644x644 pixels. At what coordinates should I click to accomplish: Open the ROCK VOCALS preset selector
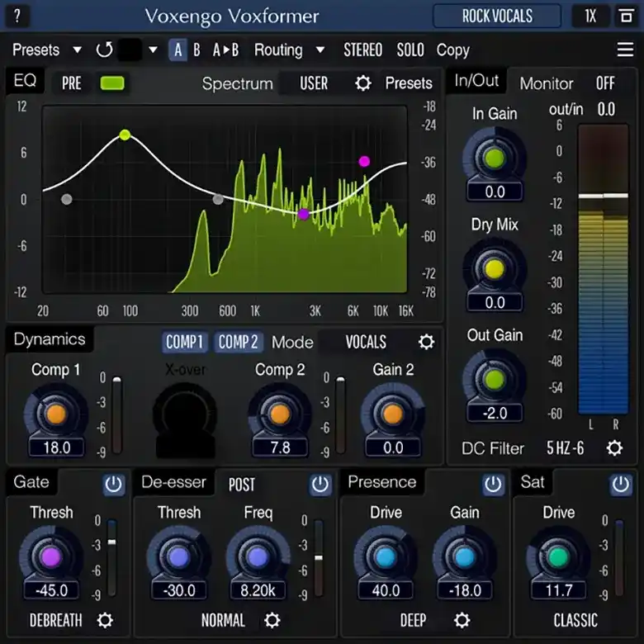497,16
